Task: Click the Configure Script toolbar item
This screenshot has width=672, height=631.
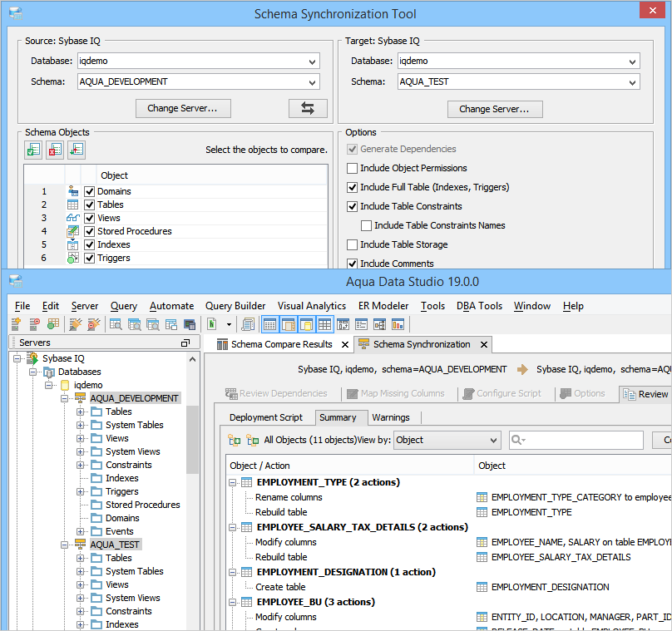Action: pos(502,393)
